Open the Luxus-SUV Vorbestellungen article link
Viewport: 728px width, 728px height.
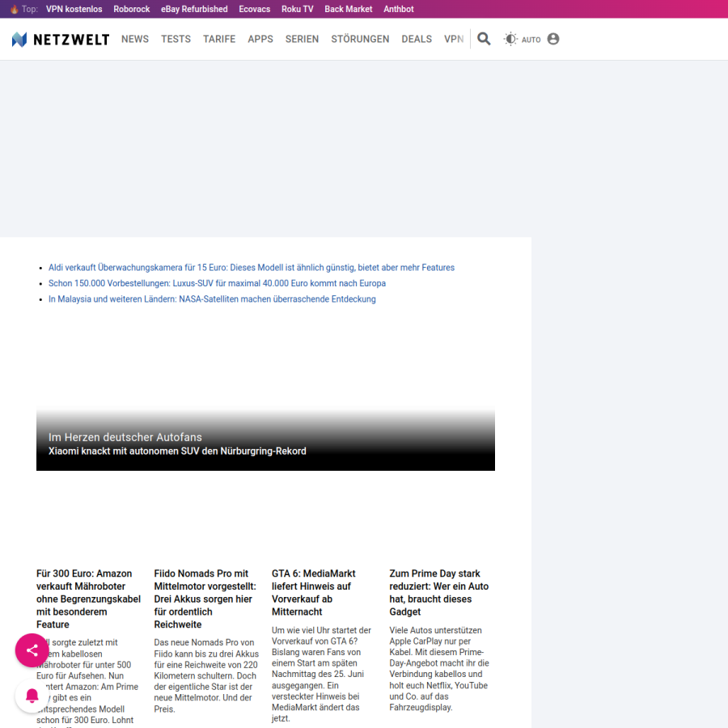pyautogui.click(x=217, y=283)
